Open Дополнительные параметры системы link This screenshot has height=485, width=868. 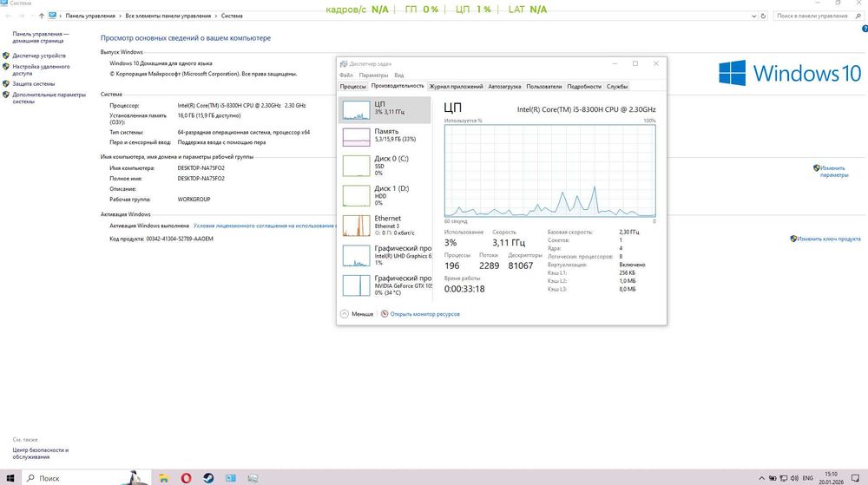point(49,98)
